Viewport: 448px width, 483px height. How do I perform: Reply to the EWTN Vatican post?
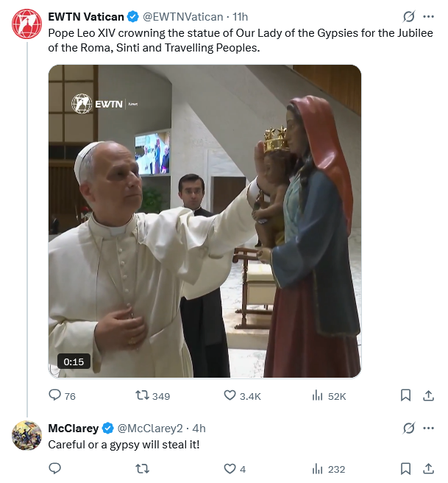click(55, 395)
